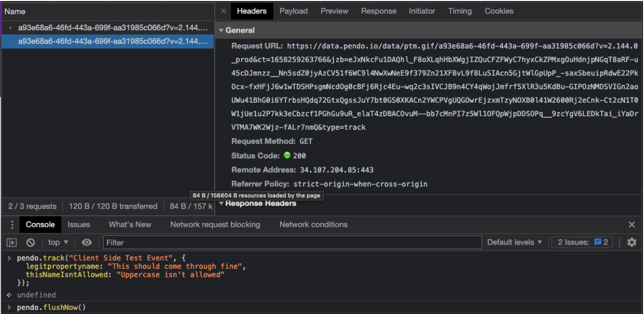View the Timing tab
Viewport: 644px width, 314px height.
[x=460, y=11]
